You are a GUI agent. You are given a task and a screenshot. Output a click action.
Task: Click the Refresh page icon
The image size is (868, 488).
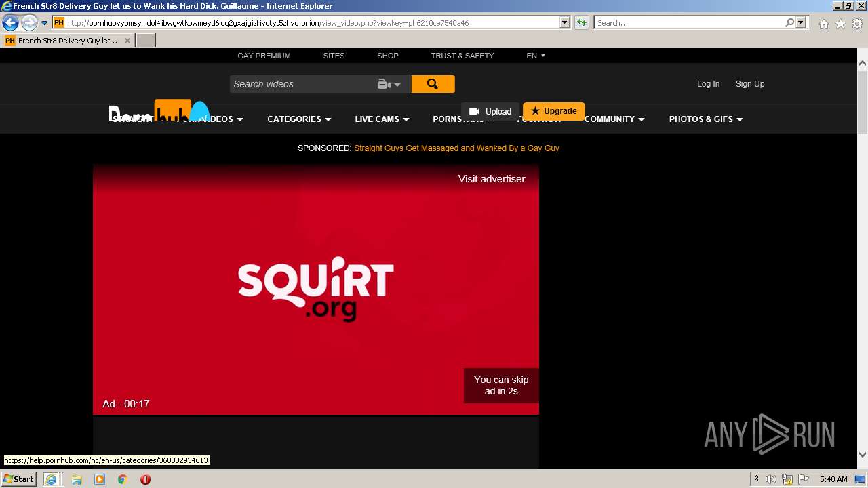tap(582, 23)
